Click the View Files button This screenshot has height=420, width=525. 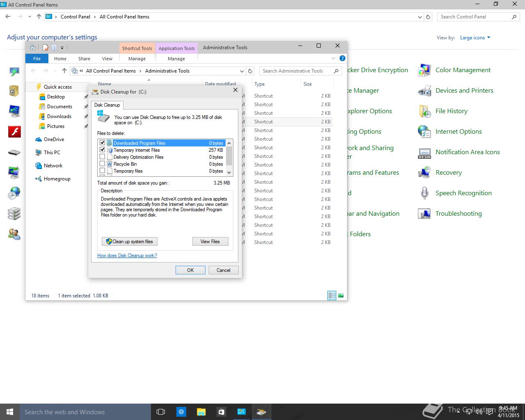tap(210, 242)
